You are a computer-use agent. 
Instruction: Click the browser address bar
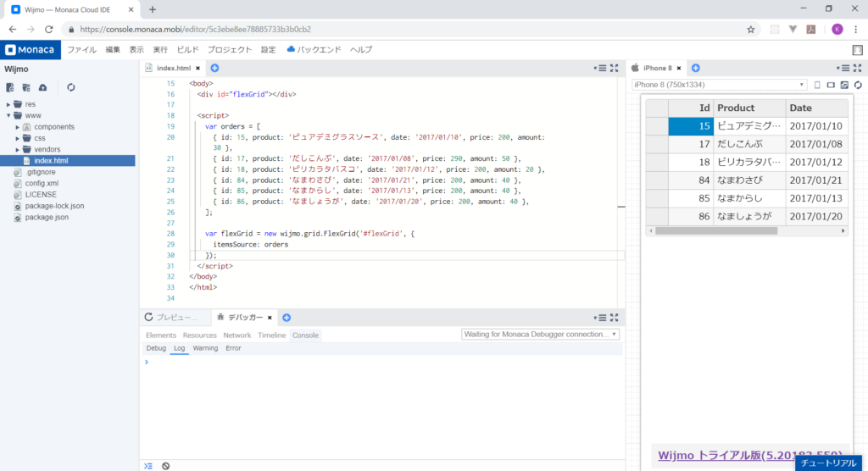pyautogui.click(x=409, y=30)
